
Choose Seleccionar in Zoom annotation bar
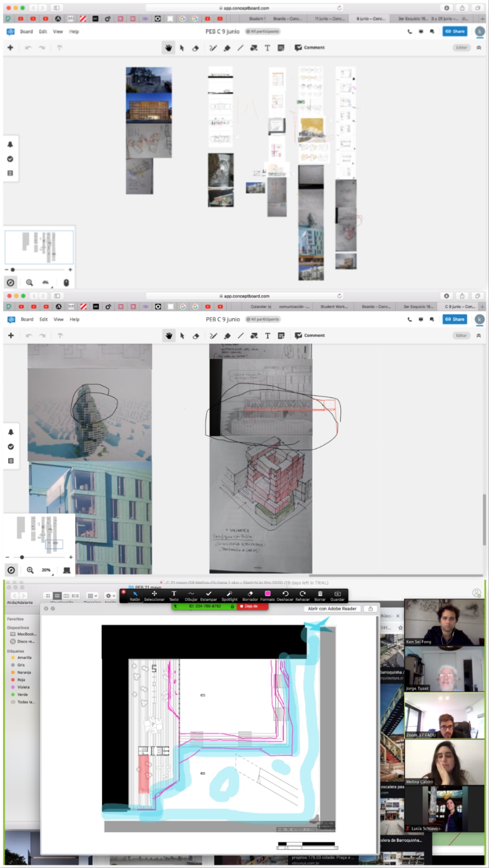coord(154,596)
